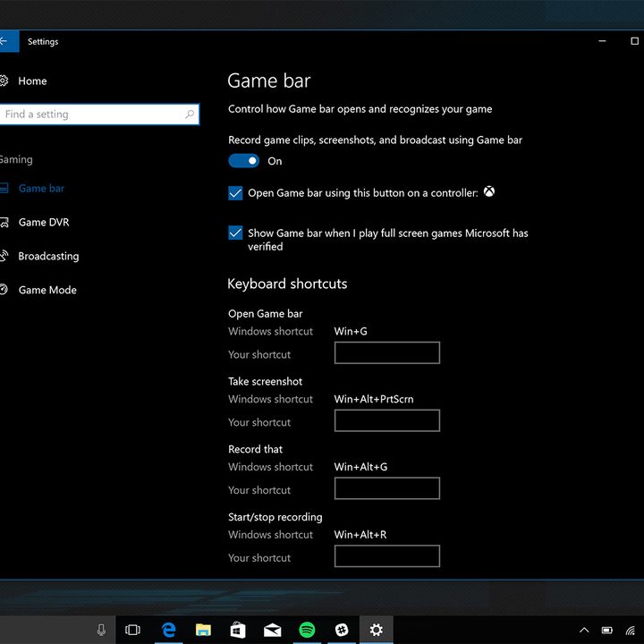Set your shortcut for Open Game bar
644x644 pixels.
387,352
